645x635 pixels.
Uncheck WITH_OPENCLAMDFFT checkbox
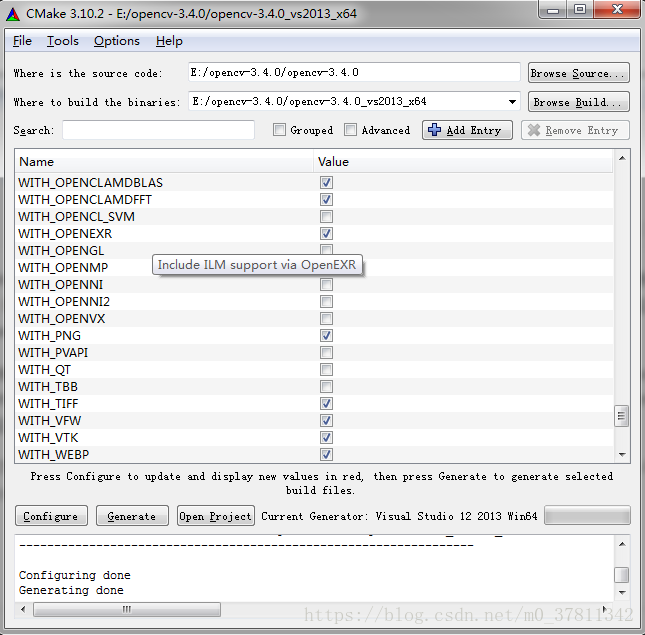[326, 199]
